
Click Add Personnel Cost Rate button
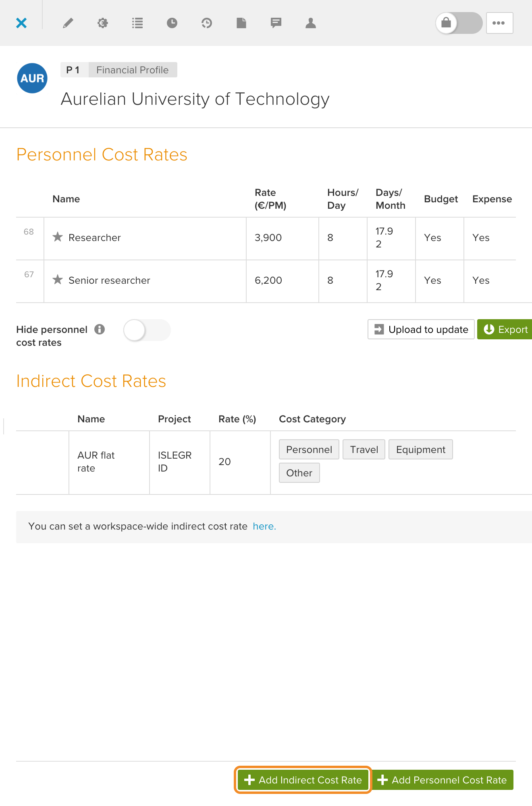point(442,780)
